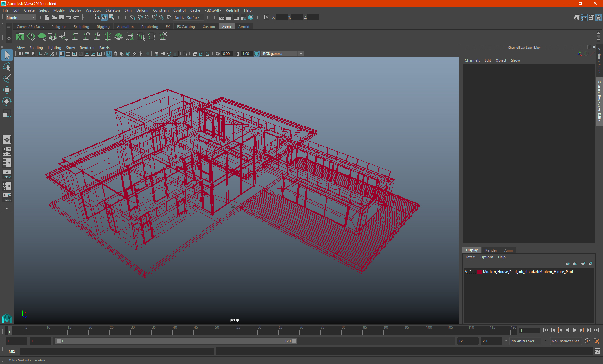Select the Lasso tool in toolbox
The image size is (603, 364).
click(7, 67)
